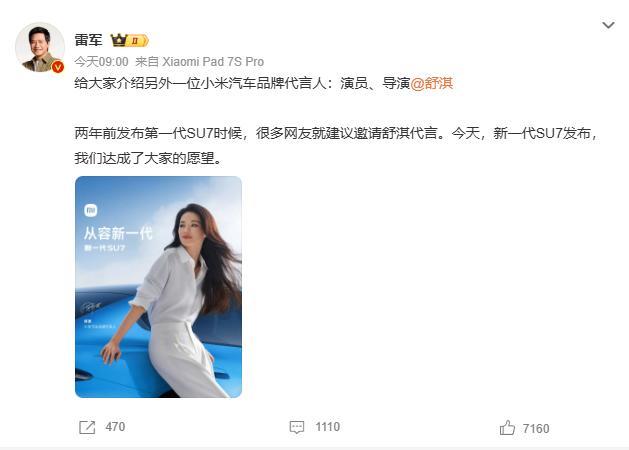Open the Xiaomi Pad 7S Pro source link

coord(213,62)
